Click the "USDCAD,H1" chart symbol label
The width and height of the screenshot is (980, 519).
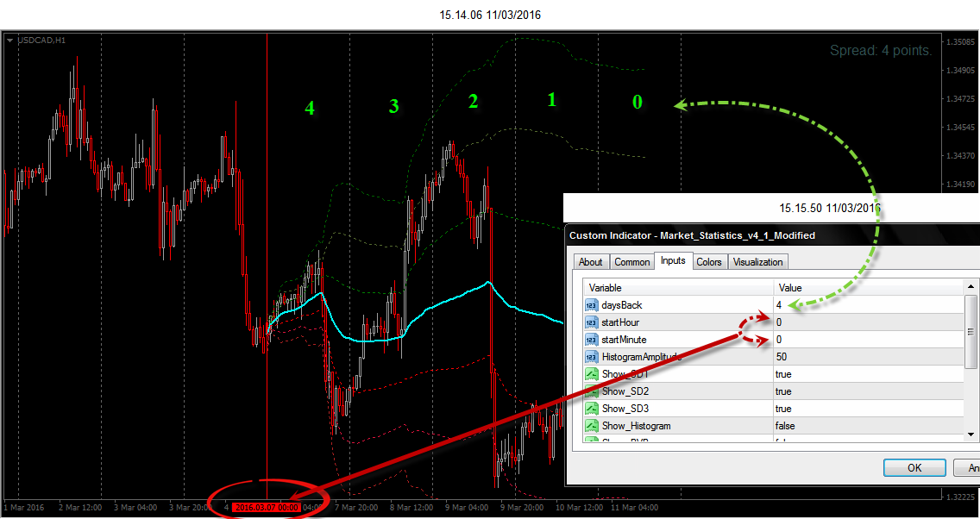tap(42, 41)
